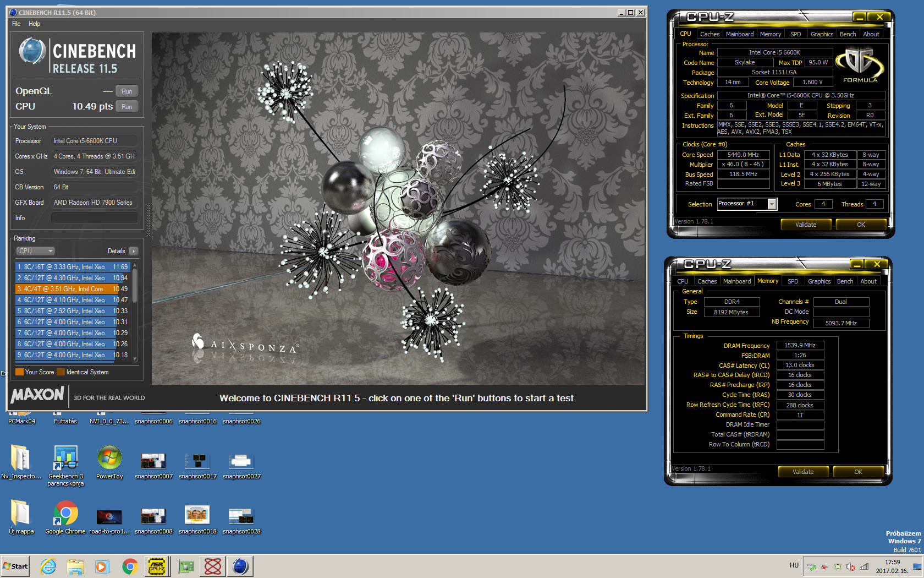Open the network signal tray icon

(x=864, y=566)
